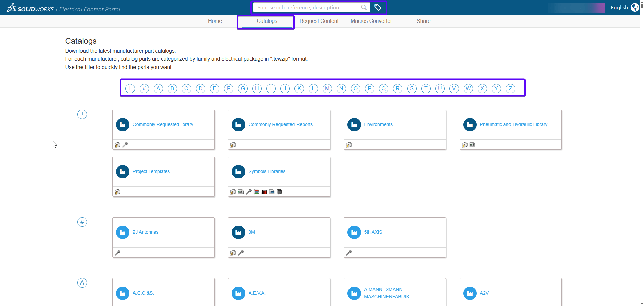The image size is (644, 306).
Task: Open the Request Content tab
Action: (x=319, y=21)
